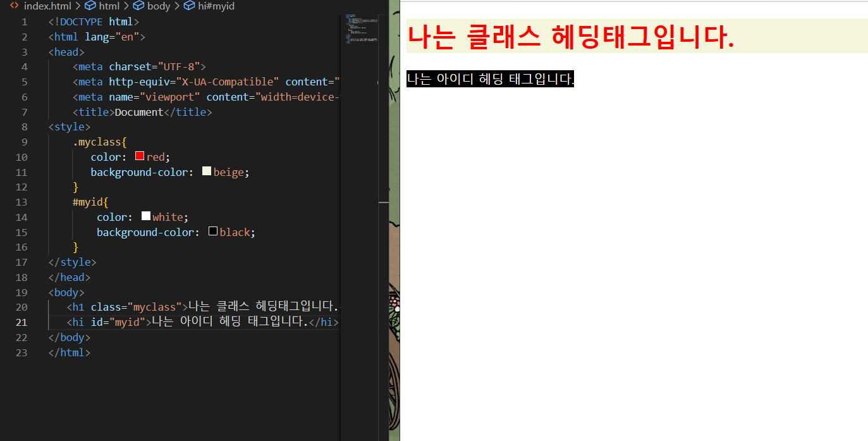Click the <head> opening tag
868x441 pixels.
pos(66,52)
